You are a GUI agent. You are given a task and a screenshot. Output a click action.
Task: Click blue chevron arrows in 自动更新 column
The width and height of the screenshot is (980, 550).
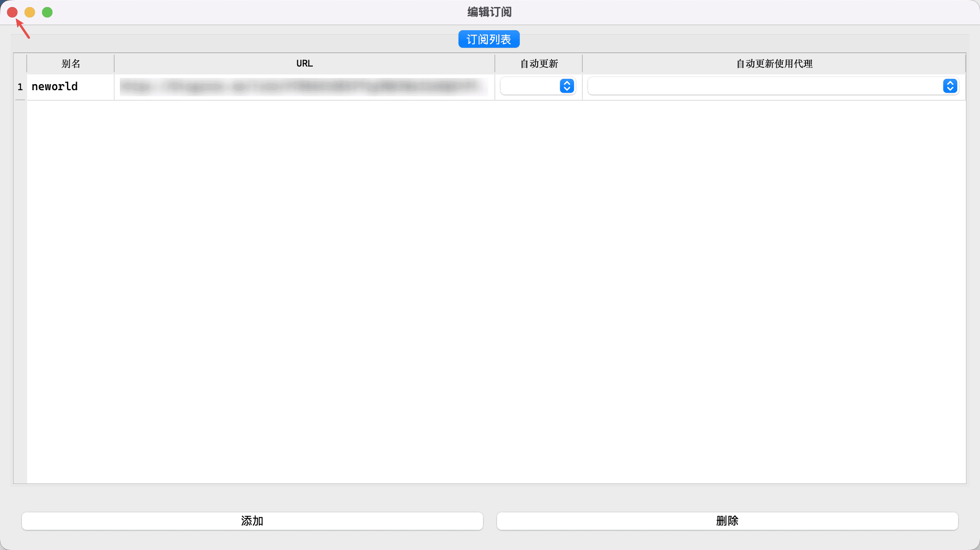(x=567, y=86)
